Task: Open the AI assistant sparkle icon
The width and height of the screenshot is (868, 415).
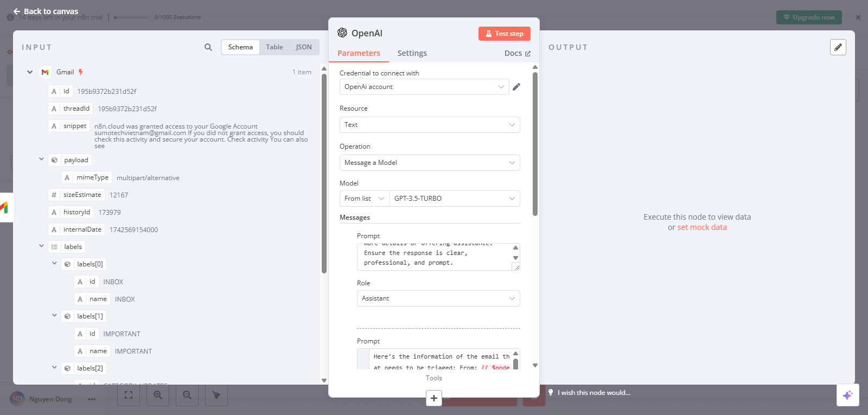Action: point(847,395)
